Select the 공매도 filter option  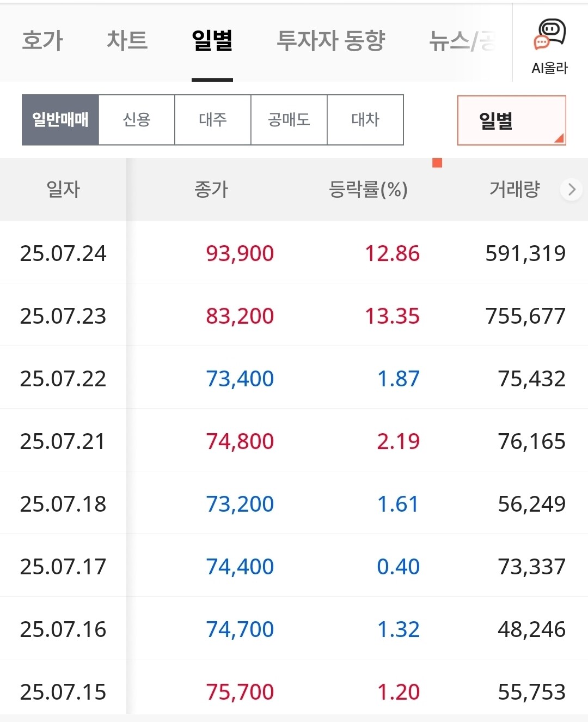(x=289, y=120)
